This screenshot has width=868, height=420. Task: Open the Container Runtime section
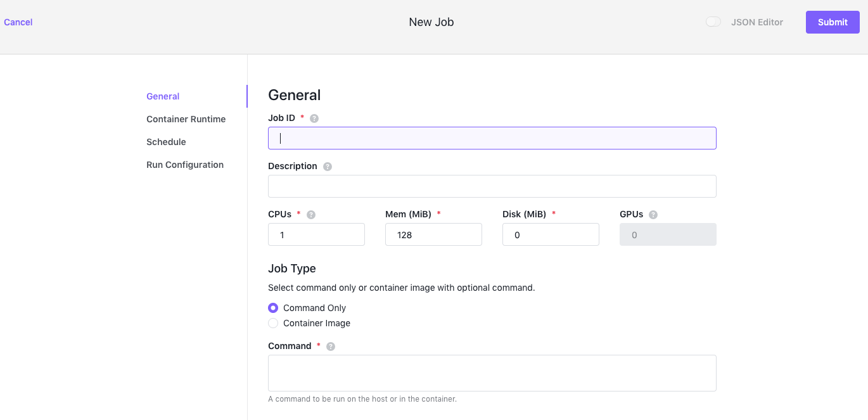(186, 119)
